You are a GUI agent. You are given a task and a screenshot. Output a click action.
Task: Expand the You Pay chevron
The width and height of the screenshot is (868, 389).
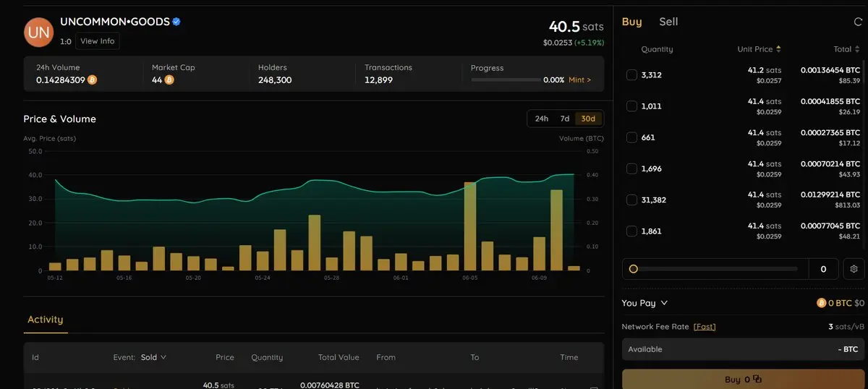point(664,303)
